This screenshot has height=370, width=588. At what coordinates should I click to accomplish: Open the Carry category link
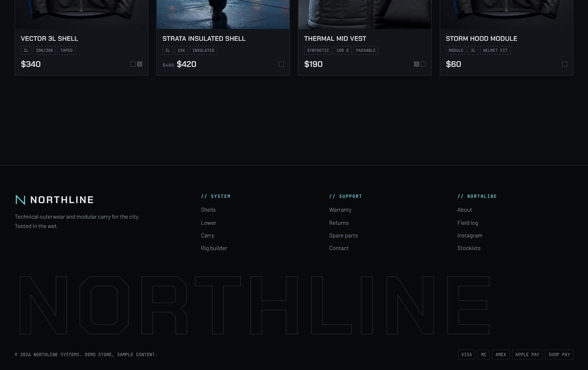207,235
